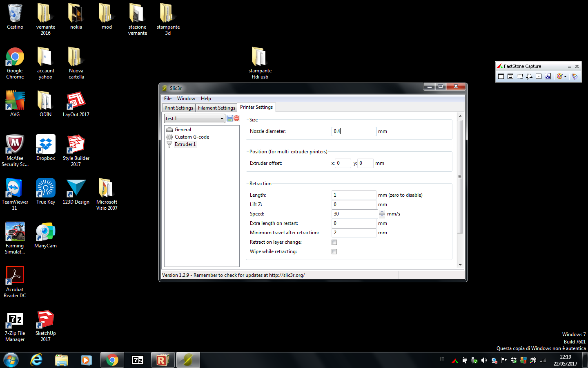Open FastStone output destination dropdown arrow
Screen dimensions: 588x368
point(565,76)
